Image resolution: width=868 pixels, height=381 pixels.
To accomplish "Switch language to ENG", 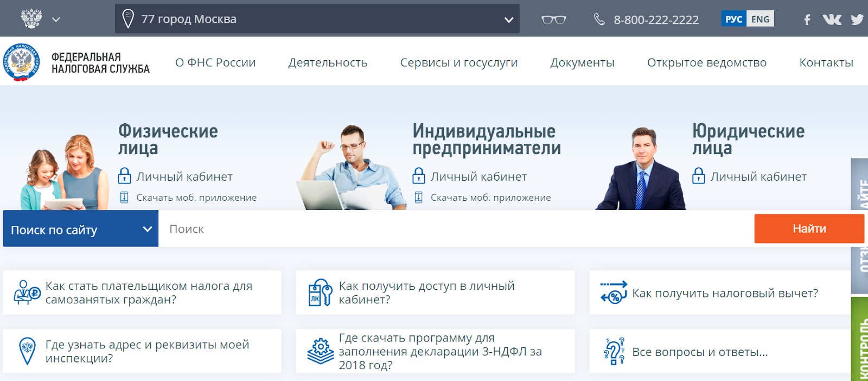I will 760,19.
